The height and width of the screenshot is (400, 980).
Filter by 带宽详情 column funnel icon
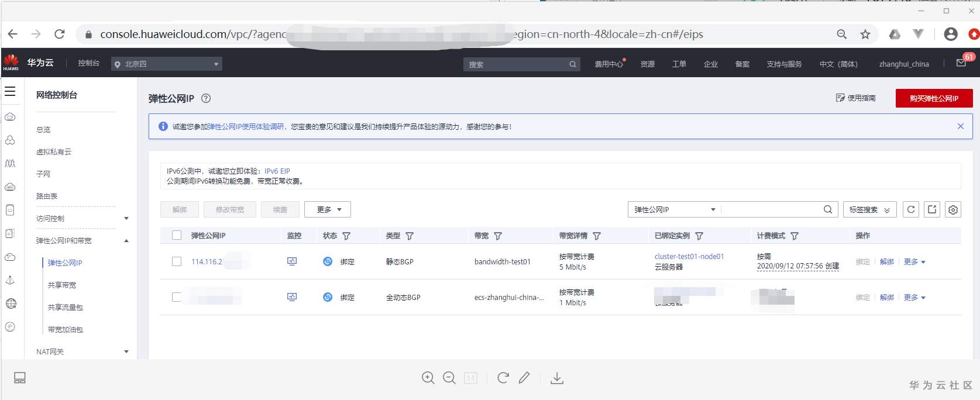point(597,236)
